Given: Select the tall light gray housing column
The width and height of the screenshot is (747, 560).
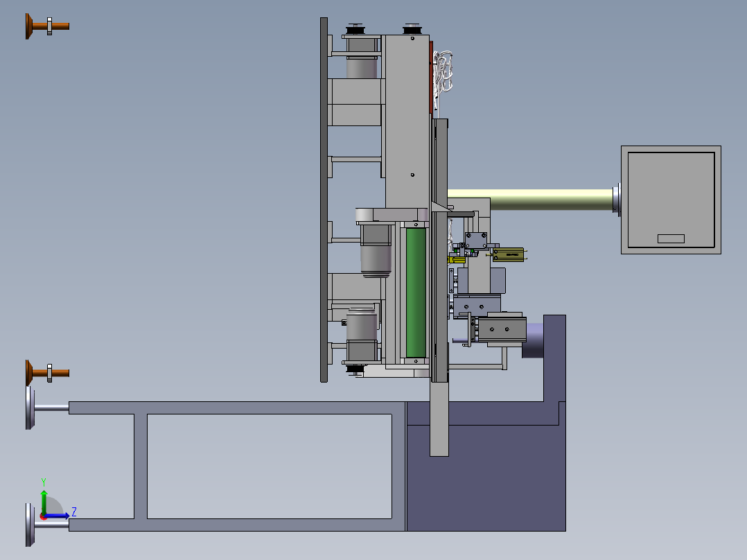Looking at the screenshot, I should (x=407, y=121).
